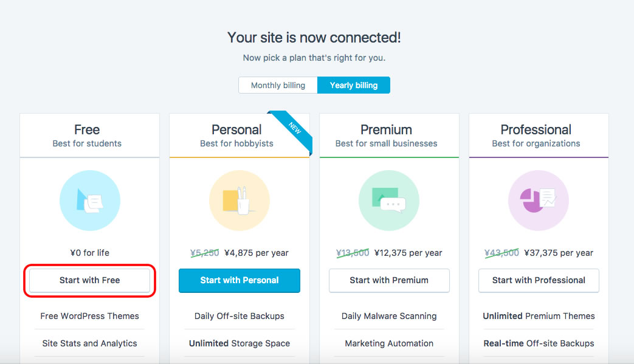Click the Personal plan pencil-cup icon
This screenshot has height=364, width=634.
[x=239, y=201]
